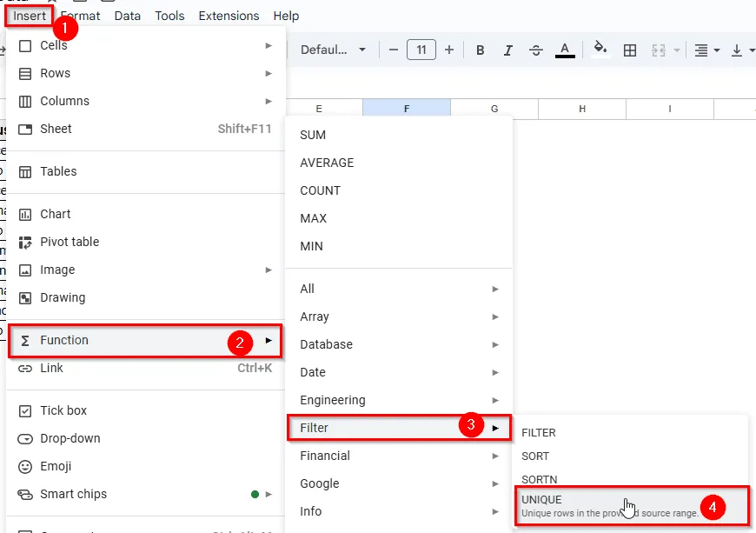Toggle bold text formatting
The image size is (756, 533).
[x=480, y=50]
